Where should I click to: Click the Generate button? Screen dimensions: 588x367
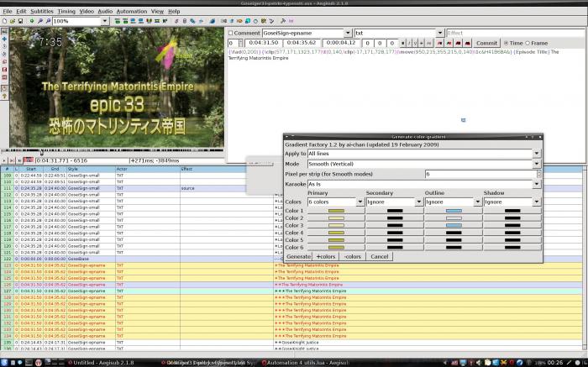tap(298, 256)
